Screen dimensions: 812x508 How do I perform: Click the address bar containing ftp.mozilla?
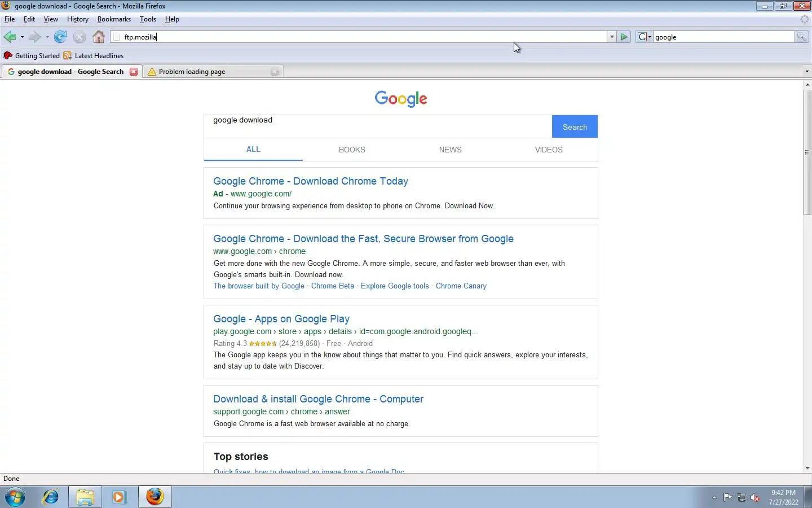(359, 37)
